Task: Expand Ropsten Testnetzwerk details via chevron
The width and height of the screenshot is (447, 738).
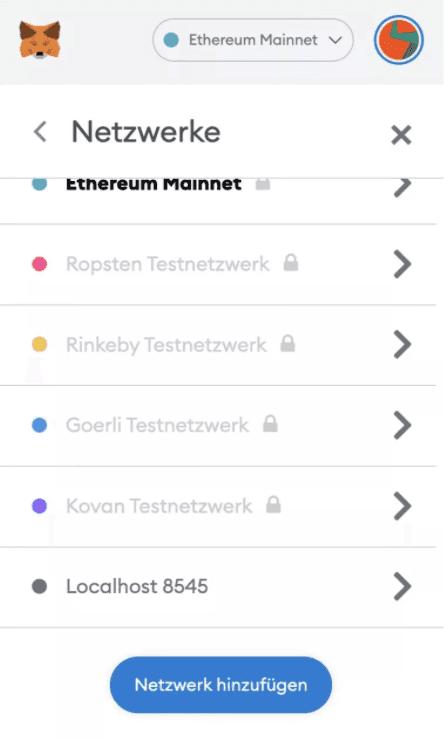Action: click(x=402, y=264)
